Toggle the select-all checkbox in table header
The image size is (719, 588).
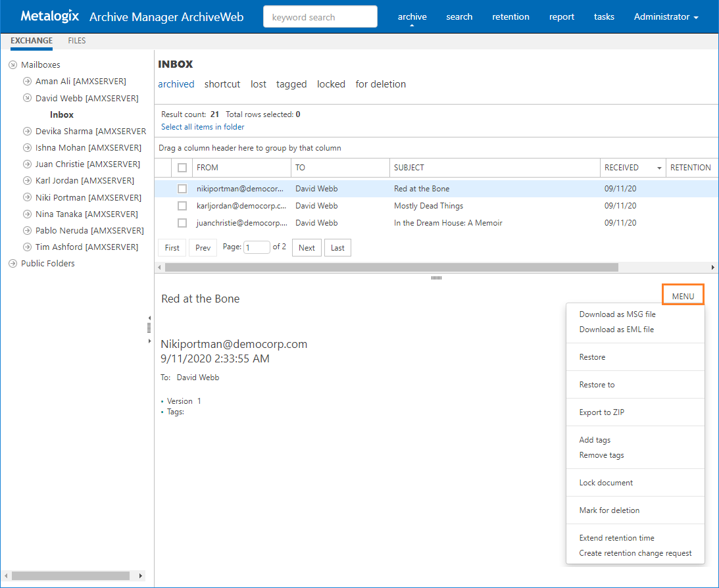point(182,168)
